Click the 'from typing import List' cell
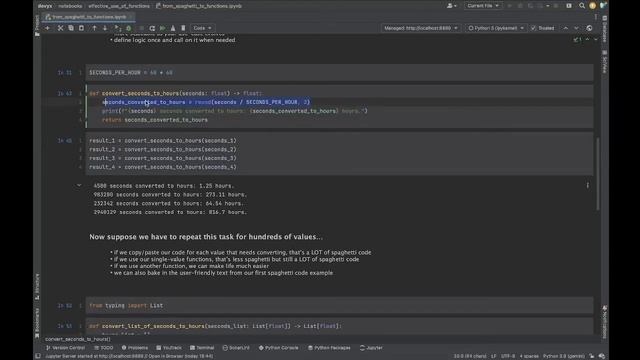This screenshot has width=640, height=360. [339, 305]
